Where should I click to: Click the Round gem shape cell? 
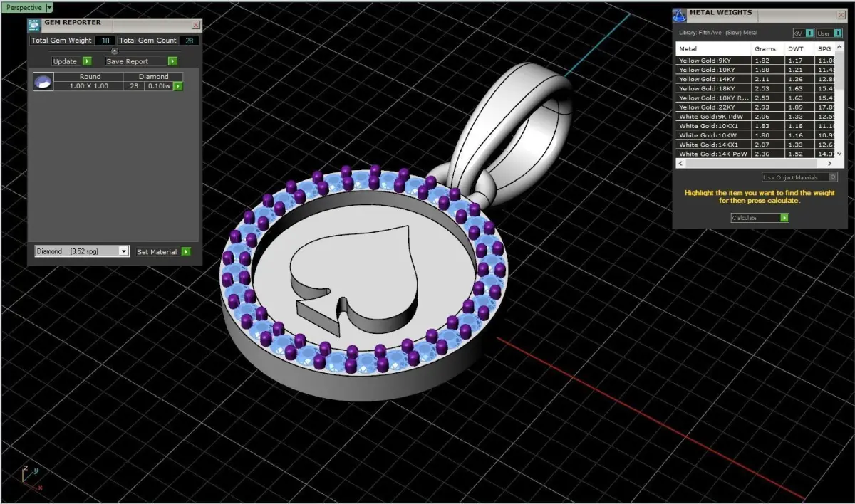[x=90, y=76]
